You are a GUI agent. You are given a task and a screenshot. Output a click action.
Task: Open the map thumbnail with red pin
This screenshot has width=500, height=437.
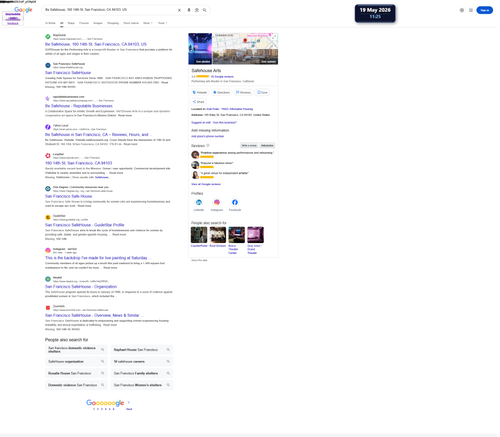point(245,41)
